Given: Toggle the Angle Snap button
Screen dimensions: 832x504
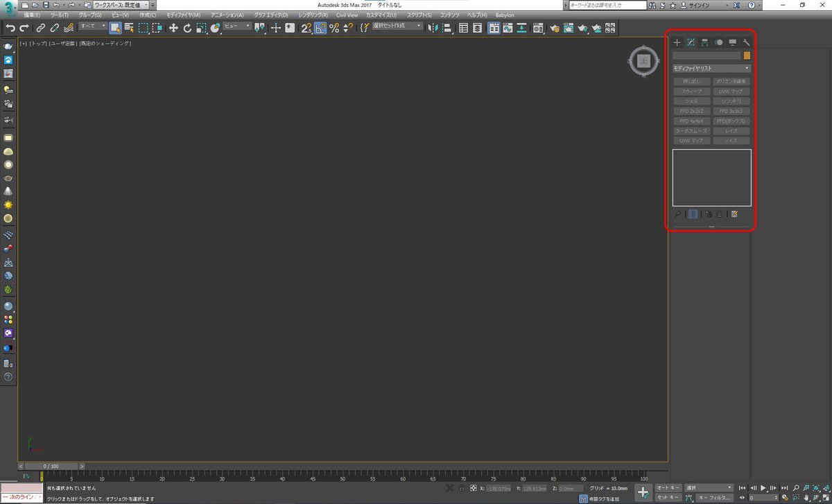Looking at the screenshot, I should pyautogui.click(x=320, y=28).
